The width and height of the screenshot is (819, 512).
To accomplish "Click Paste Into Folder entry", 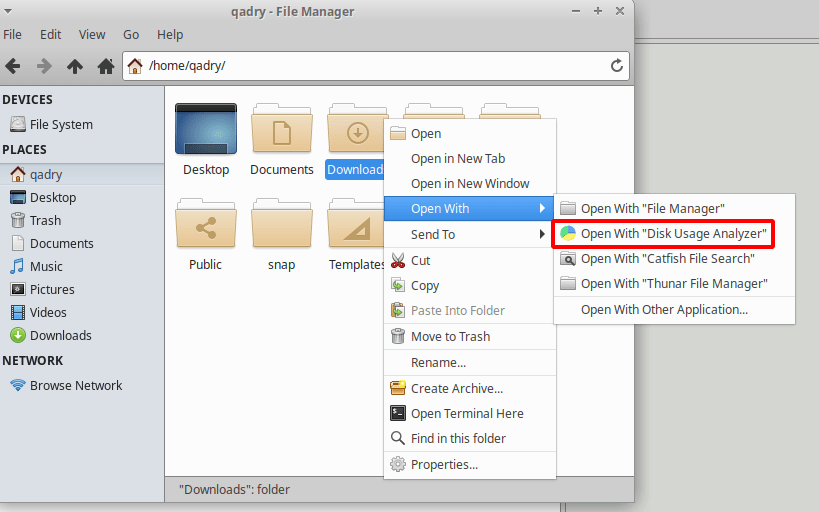I will point(470,310).
